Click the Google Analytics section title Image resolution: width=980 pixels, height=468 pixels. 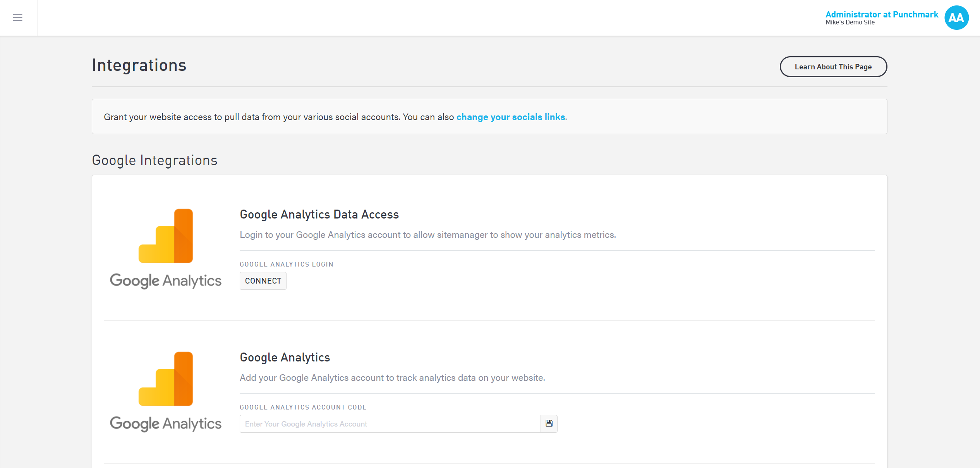tap(285, 357)
